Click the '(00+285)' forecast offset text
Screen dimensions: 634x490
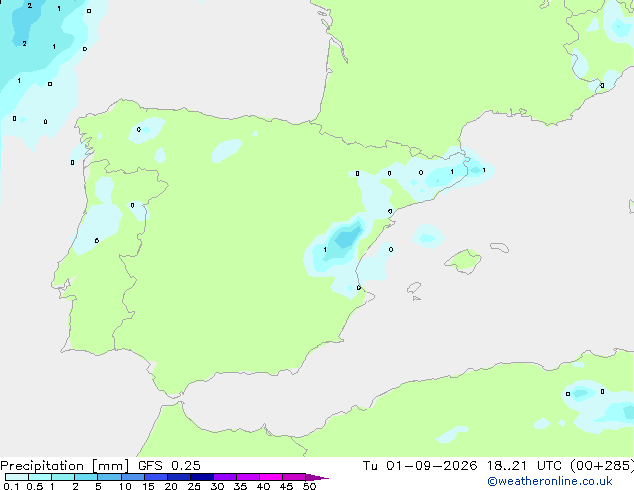pyautogui.click(x=602, y=466)
